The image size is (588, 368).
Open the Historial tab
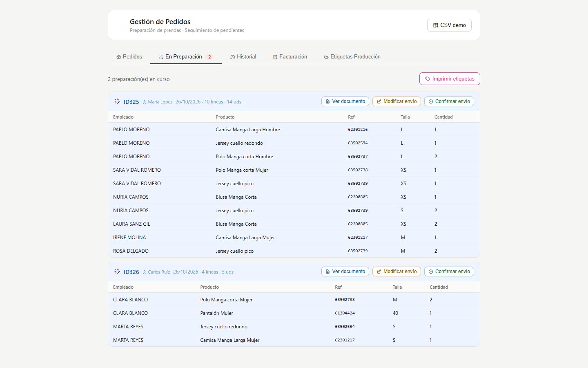point(243,57)
